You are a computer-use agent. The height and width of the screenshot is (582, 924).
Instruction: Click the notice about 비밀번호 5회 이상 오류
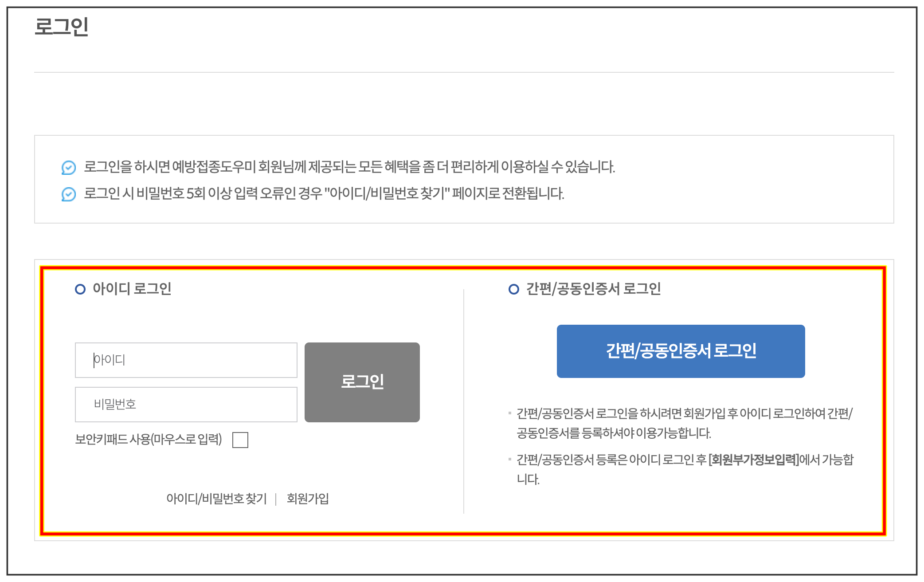coord(324,194)
